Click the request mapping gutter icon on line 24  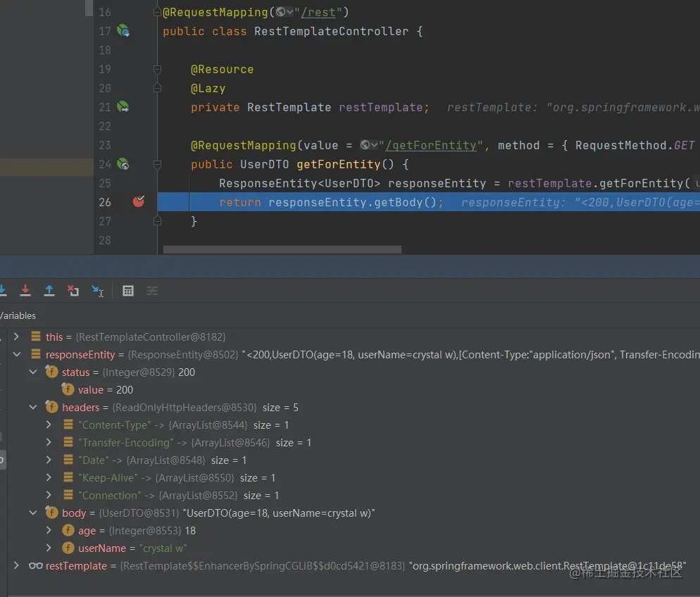123,164
